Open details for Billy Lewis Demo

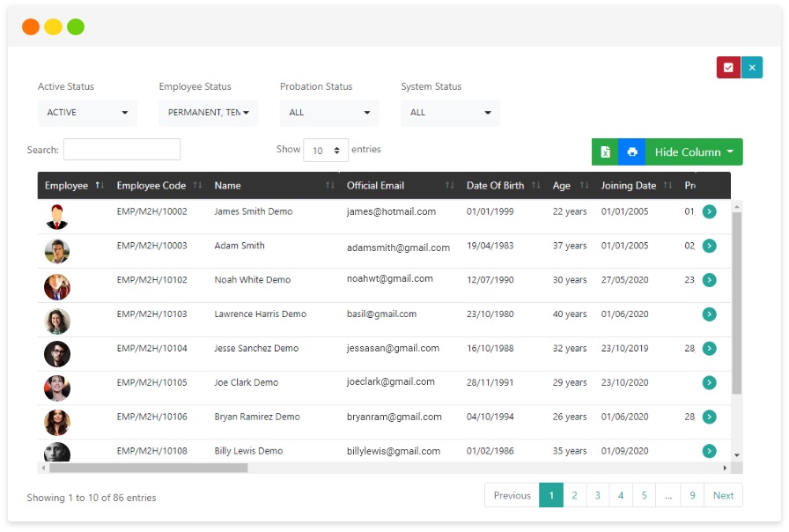click(x=710, y=450)
